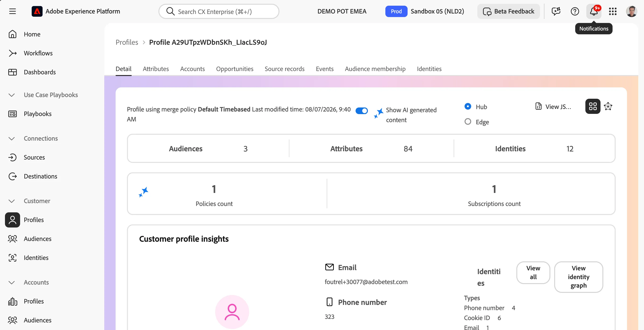Switch to the Audience membership tab
The height and width of the screenshot is (330, 644).
pos(375,69)
